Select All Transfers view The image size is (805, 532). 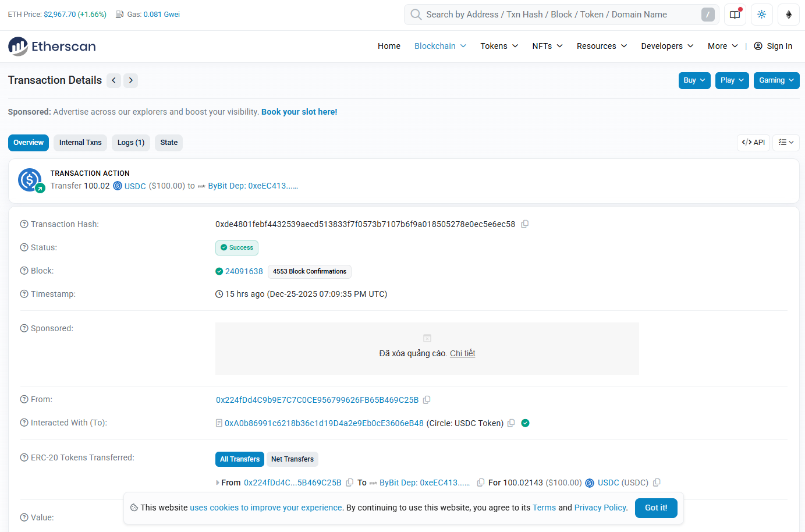(x=240, y=459)
